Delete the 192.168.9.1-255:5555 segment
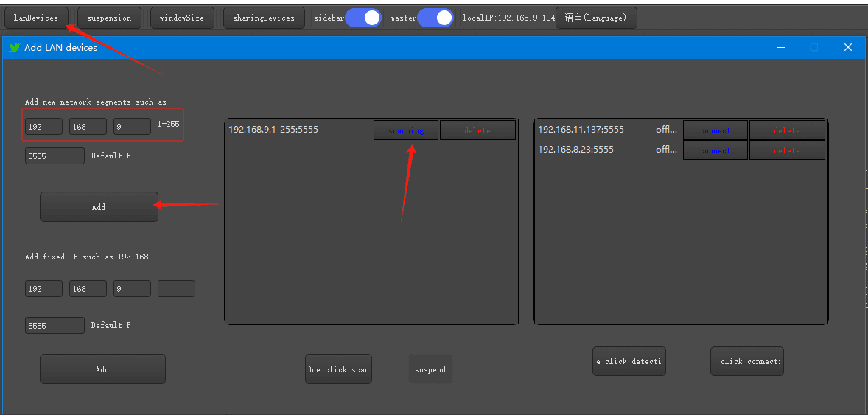Image resolution: width=868 pixels, height=415 pixels. point(477,130)
